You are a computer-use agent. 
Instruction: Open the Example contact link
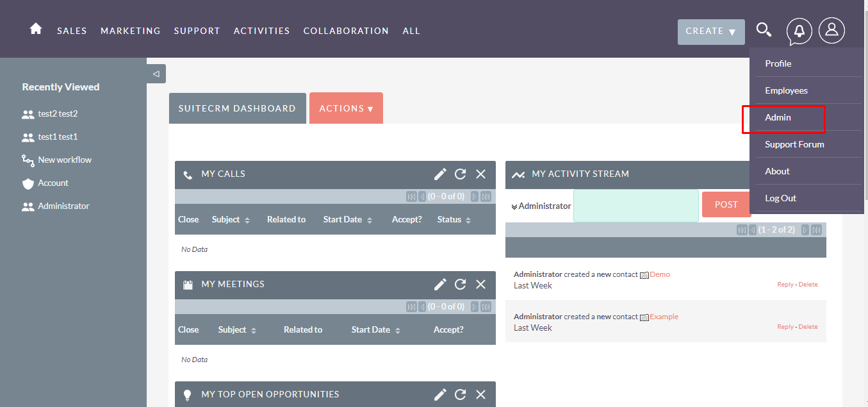pyautogui.click(x=664, y=317)
